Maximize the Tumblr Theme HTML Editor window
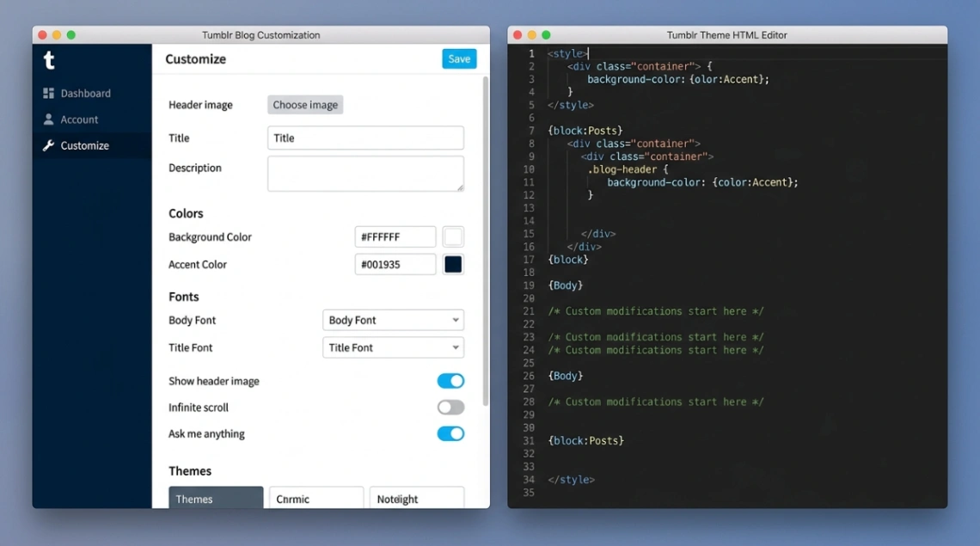This screenshot has width=980, height=546. (x=546, y=35)
